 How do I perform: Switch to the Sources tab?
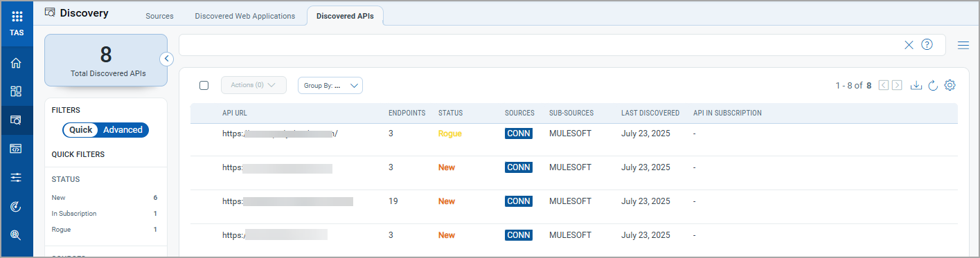(x=159, y=16)
